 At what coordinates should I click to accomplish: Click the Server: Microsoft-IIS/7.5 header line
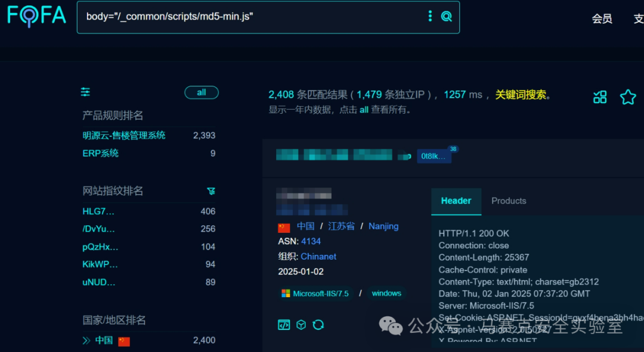487,306
